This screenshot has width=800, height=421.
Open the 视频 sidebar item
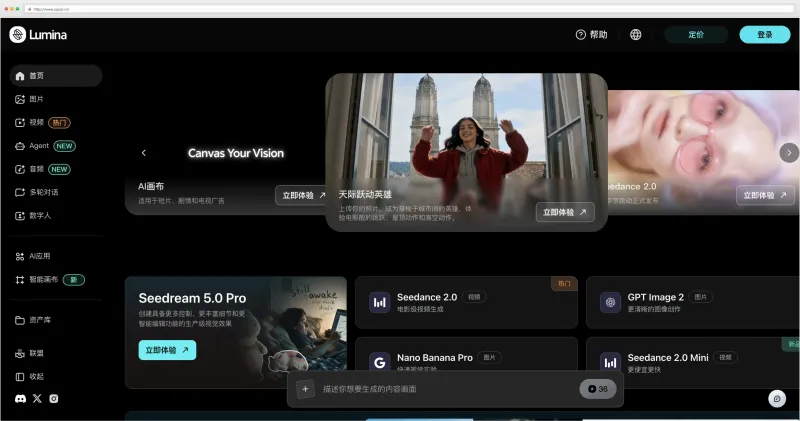tap(43, 122)
